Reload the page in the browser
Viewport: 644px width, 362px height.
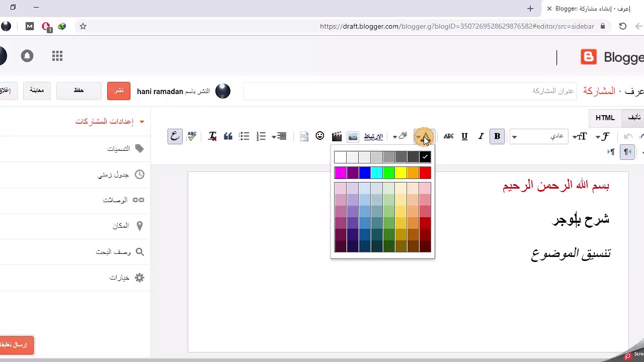click(623, 26)
